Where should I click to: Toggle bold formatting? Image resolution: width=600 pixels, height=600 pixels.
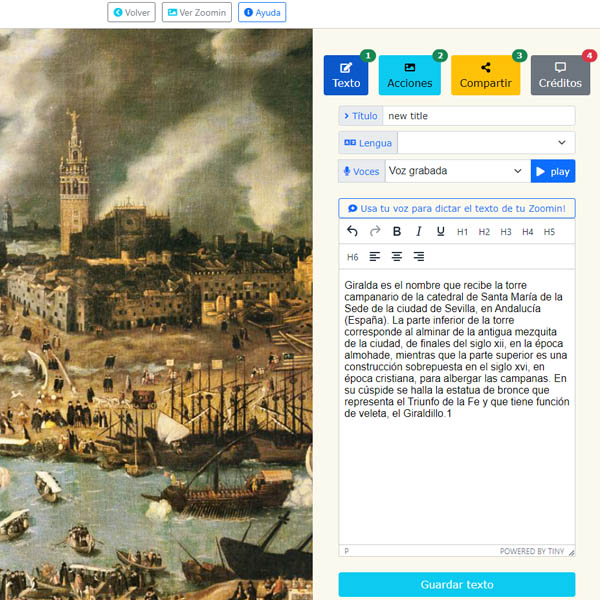click(397, 232)
